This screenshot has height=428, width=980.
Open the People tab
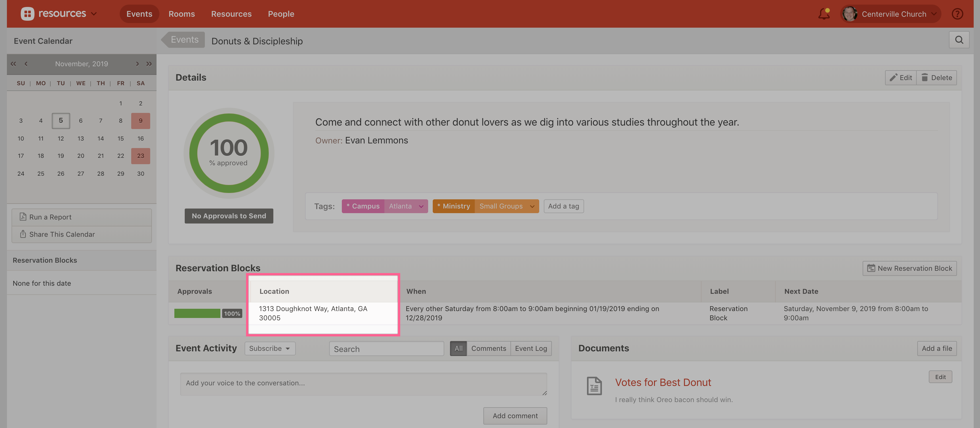pos(281,14)
